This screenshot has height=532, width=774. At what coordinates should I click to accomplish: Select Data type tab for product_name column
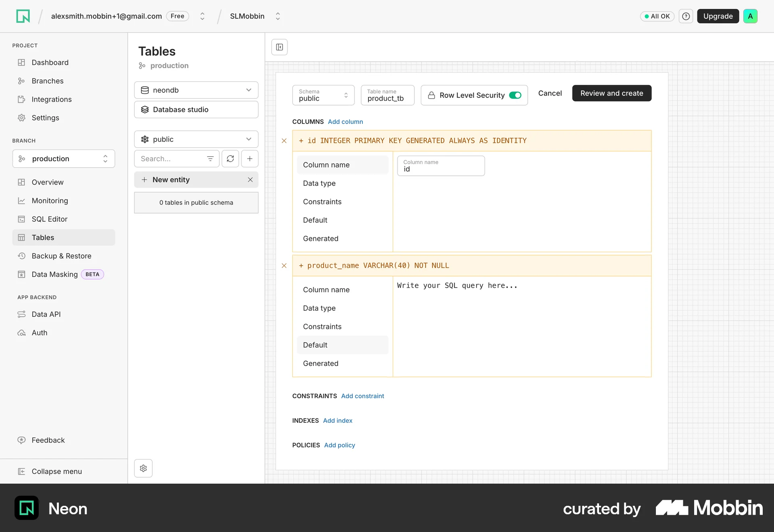[x=343, y=308]
